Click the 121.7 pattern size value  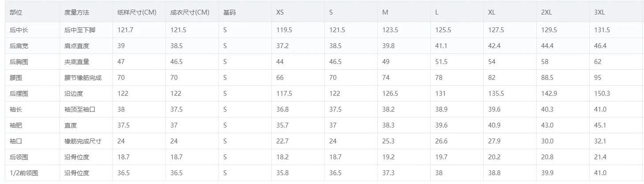pyautogui.click(x=125, y=30)
